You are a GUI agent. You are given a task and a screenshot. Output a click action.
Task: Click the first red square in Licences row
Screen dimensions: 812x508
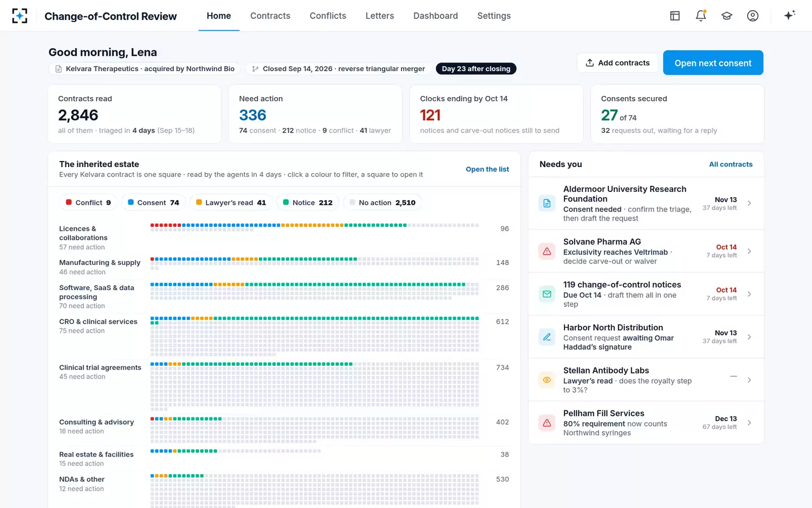coord(152,225)
